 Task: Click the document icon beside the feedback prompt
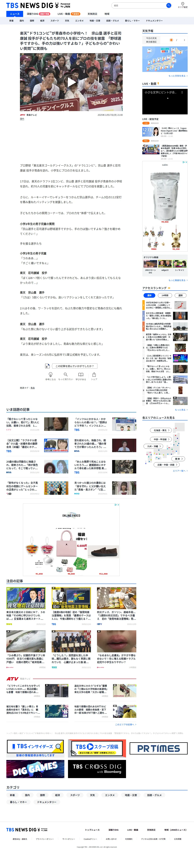(47, 366)
